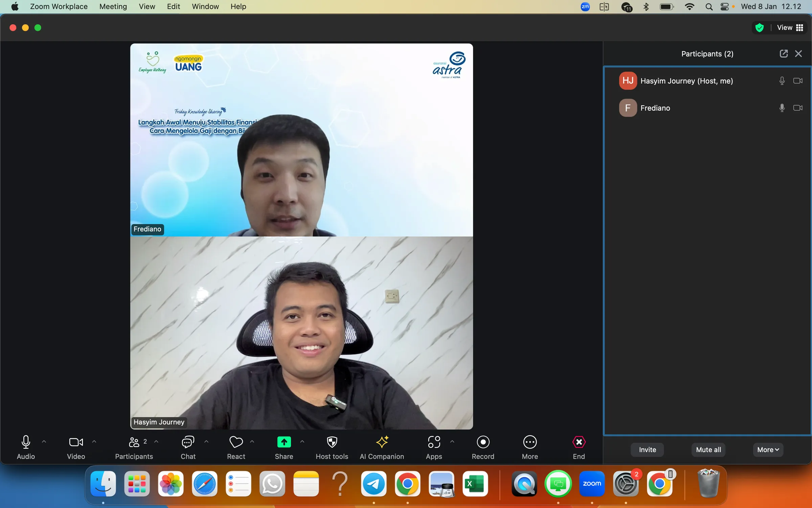Start recording with the Record icon
812x508 pixels.
(x=483, y=442)
